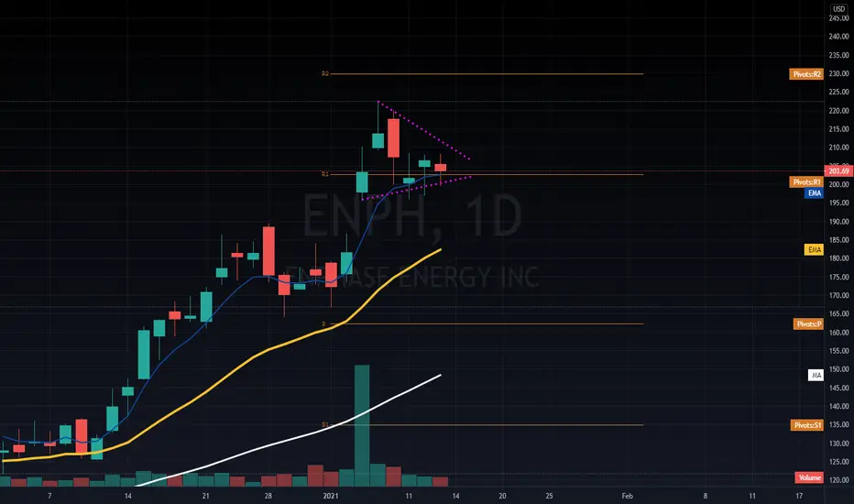
Task: Click the 155.00 price scale value
Action: coord(838,351)
